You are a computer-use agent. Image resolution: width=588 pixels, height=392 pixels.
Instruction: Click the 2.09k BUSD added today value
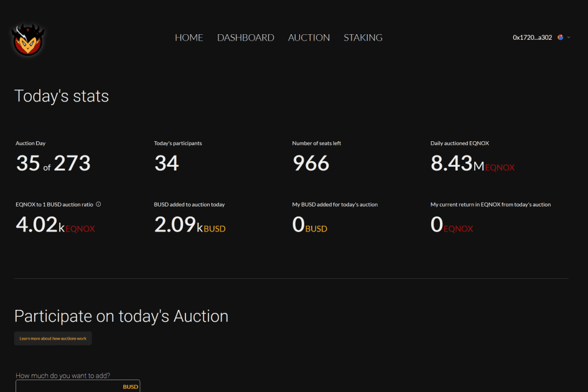(x=189, y=225)
